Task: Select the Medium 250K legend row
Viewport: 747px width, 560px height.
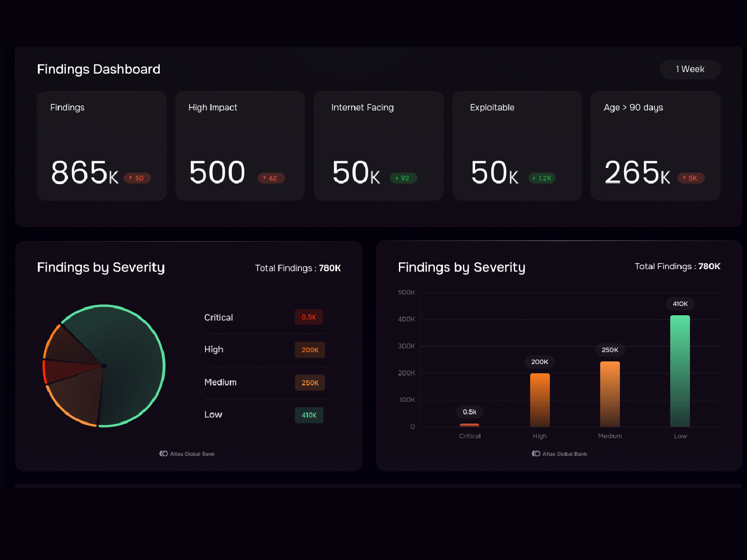Action: tap(265, 383)
